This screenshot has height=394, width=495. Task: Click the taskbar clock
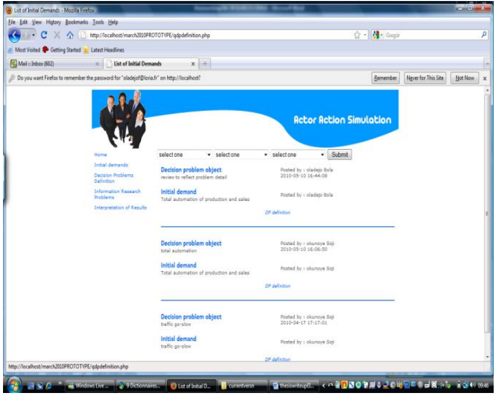point(483,386)
